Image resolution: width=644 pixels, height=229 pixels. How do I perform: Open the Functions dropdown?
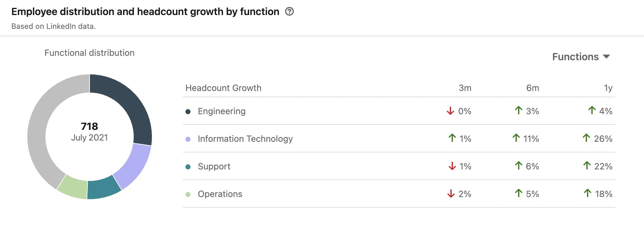coord(581,57)
